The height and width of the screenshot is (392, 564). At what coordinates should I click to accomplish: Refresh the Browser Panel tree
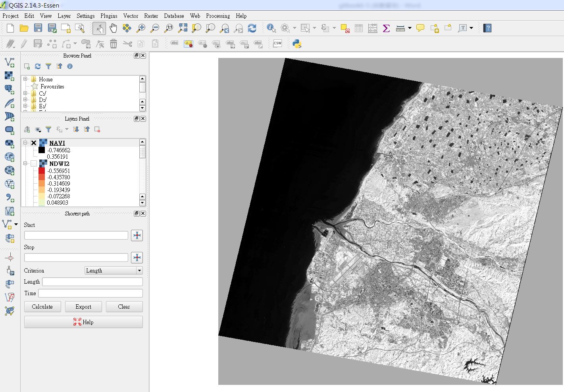coord(38,66)
